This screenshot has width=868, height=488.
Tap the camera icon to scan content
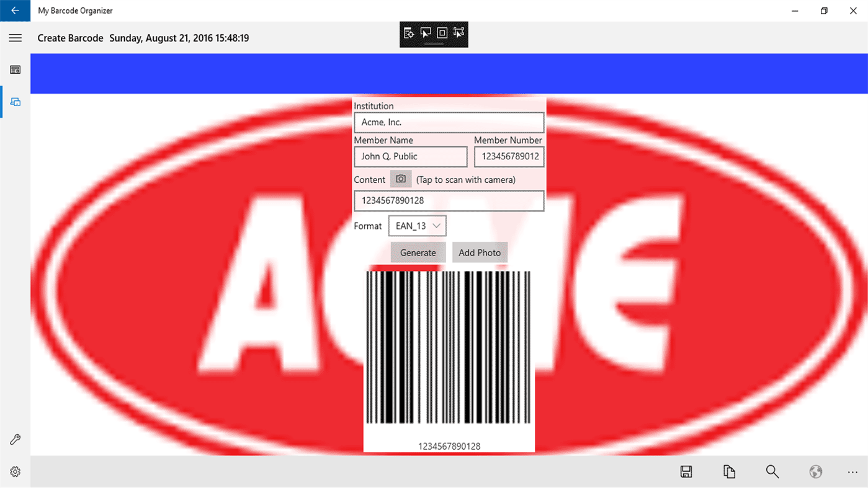(400, 179)
